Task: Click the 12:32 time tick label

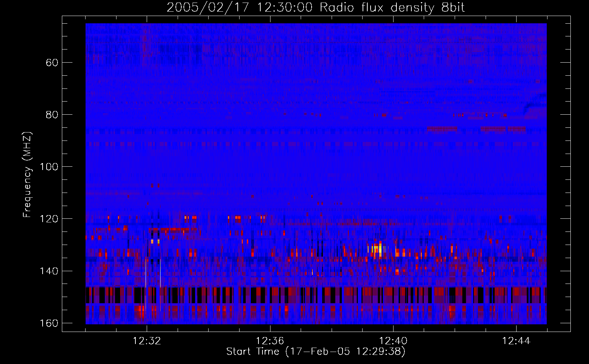Action: pos(147,341)
